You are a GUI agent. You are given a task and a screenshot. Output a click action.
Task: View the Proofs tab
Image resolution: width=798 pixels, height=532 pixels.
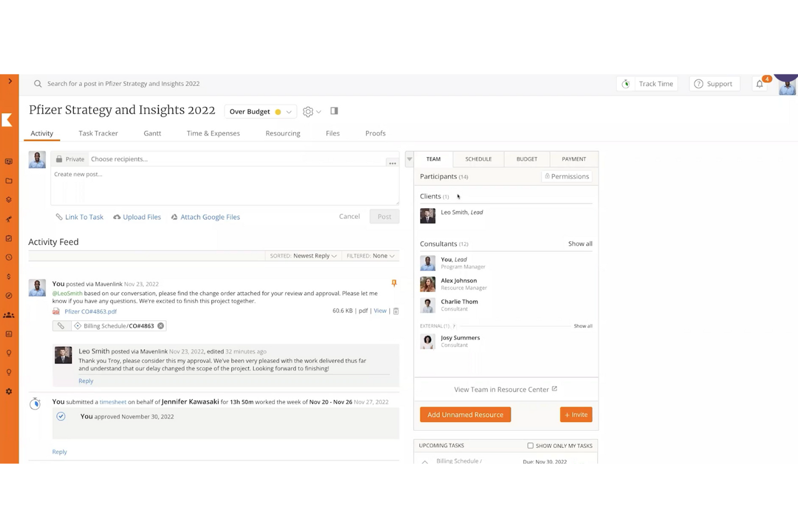coord(375,133)
